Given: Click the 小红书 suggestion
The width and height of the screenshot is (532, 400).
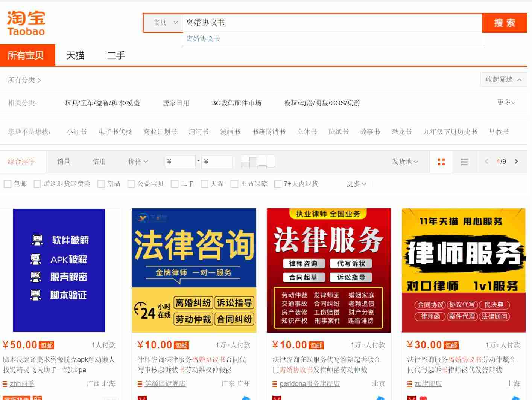Looking at the screenshot, I should coord(77,132).
